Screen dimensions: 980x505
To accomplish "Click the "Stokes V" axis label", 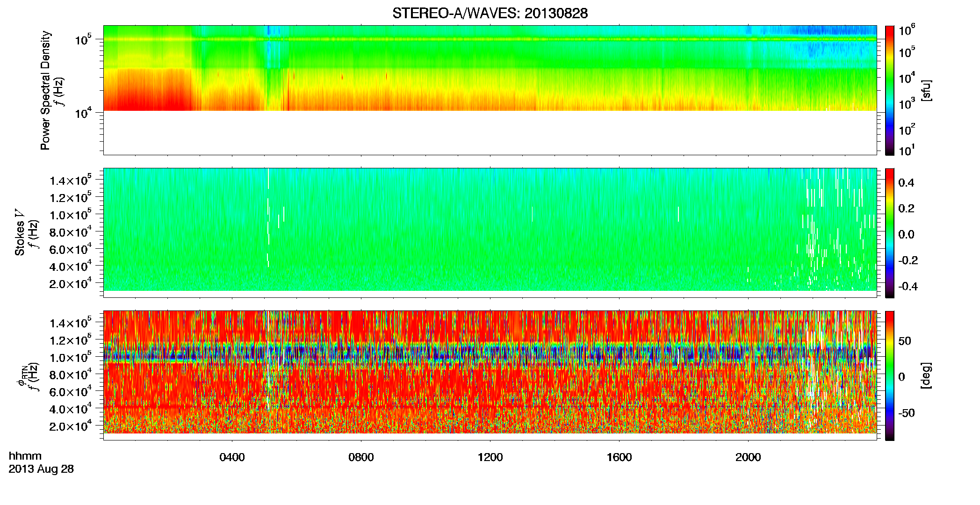I will pos(20,232).
